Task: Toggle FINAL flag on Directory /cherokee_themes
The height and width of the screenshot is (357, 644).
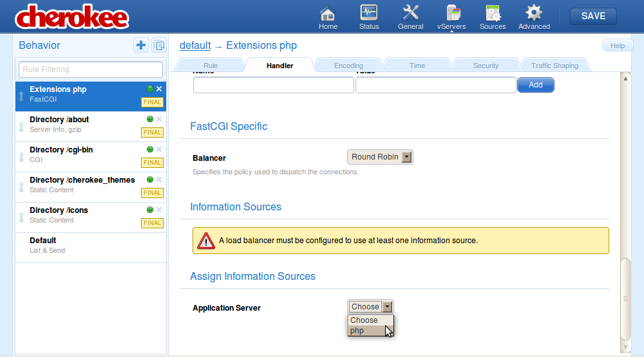Action: click(x=152, y=193)
